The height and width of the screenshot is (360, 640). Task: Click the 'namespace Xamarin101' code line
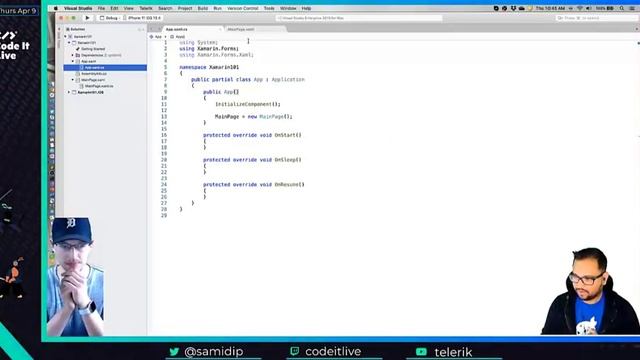coord(209,67)
